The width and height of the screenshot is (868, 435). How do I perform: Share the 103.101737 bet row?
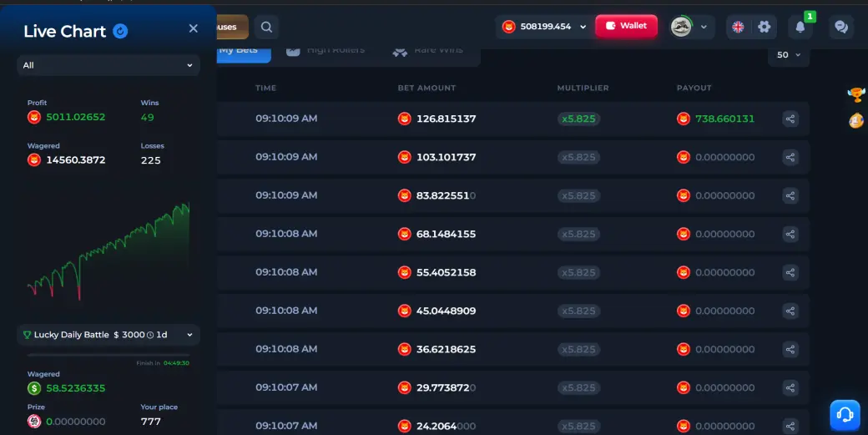(x=790, y=157)
